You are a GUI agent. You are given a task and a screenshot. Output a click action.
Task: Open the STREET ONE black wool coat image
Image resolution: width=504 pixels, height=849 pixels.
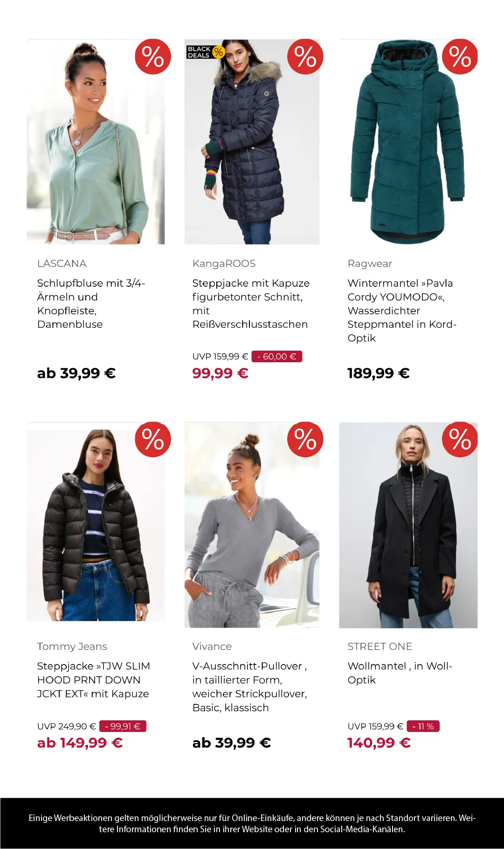[x=408, y=525]
